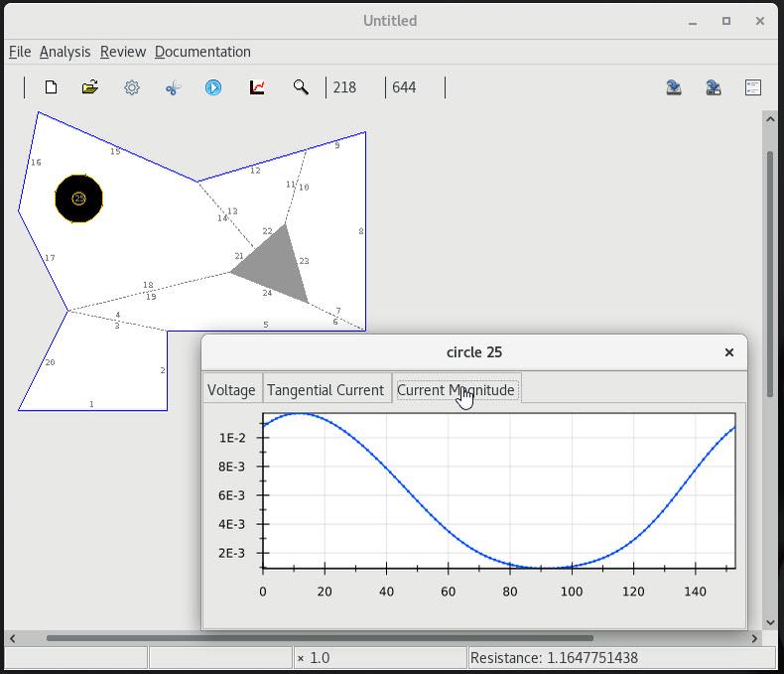
Task: Open the Documentation menu
Action: (202, 52)
